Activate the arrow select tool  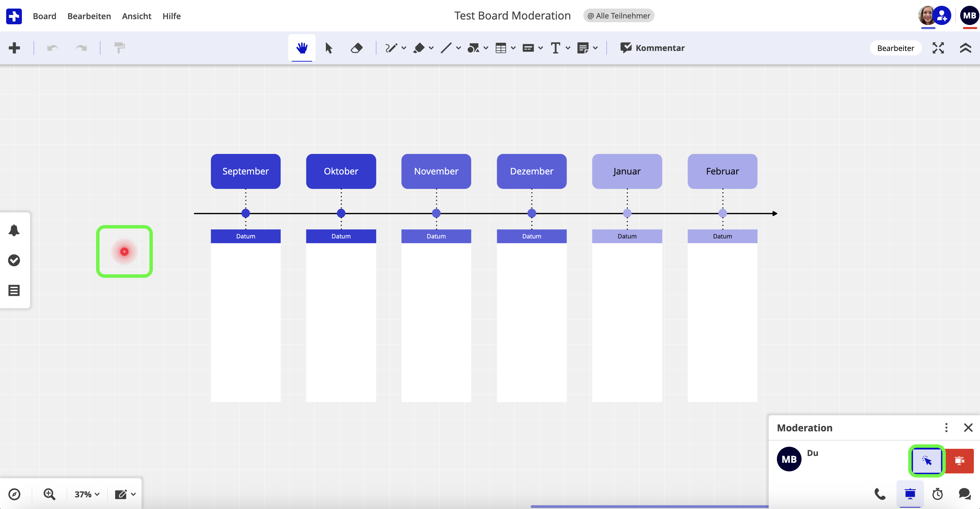329,48
